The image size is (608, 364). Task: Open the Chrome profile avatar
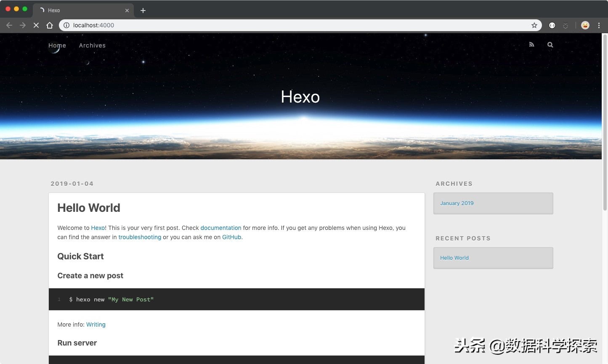(x=585, y=25)
